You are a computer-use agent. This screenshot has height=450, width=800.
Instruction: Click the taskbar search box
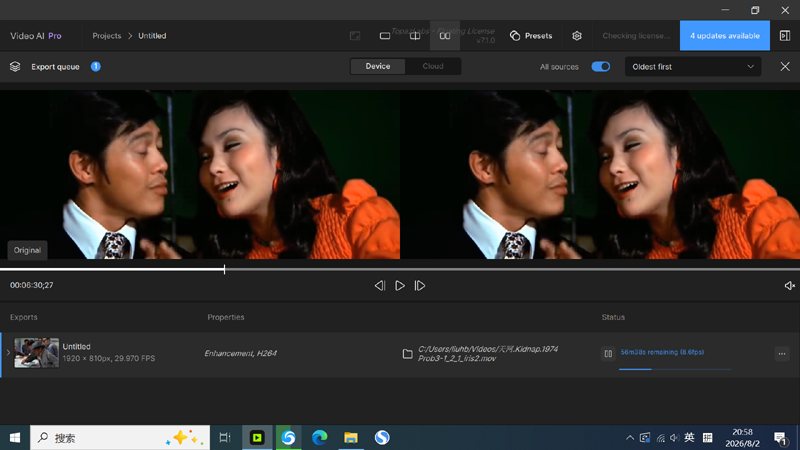(120, 438)
